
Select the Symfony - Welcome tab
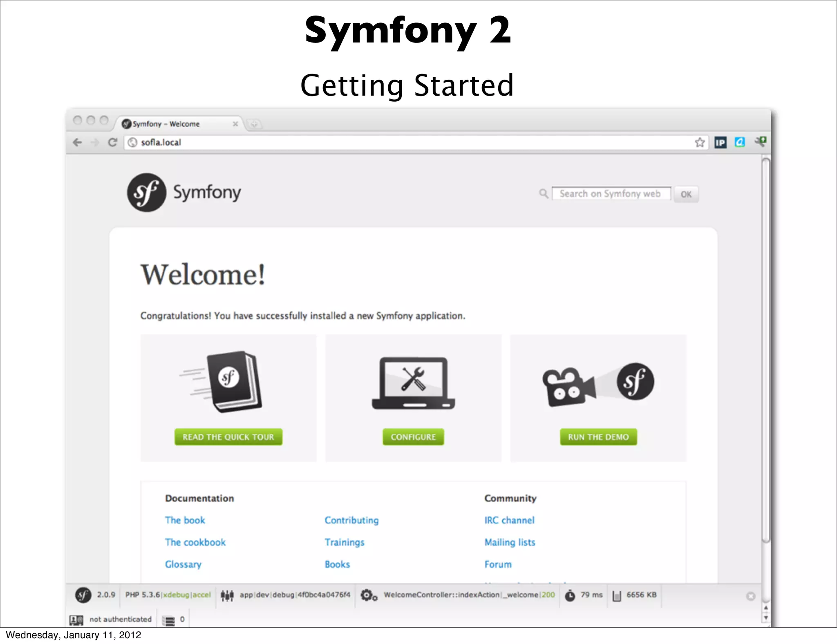point(178,123)
